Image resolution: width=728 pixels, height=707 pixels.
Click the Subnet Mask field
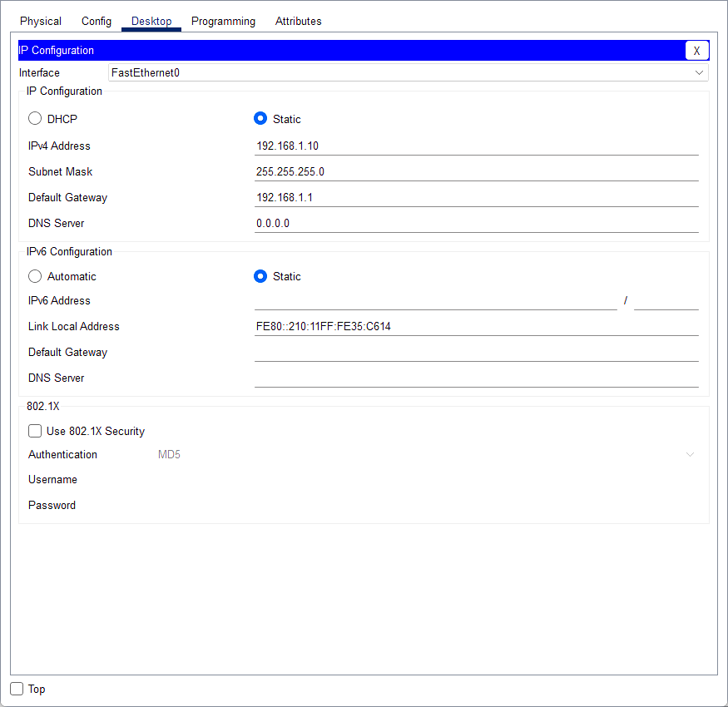pos(476,171)
